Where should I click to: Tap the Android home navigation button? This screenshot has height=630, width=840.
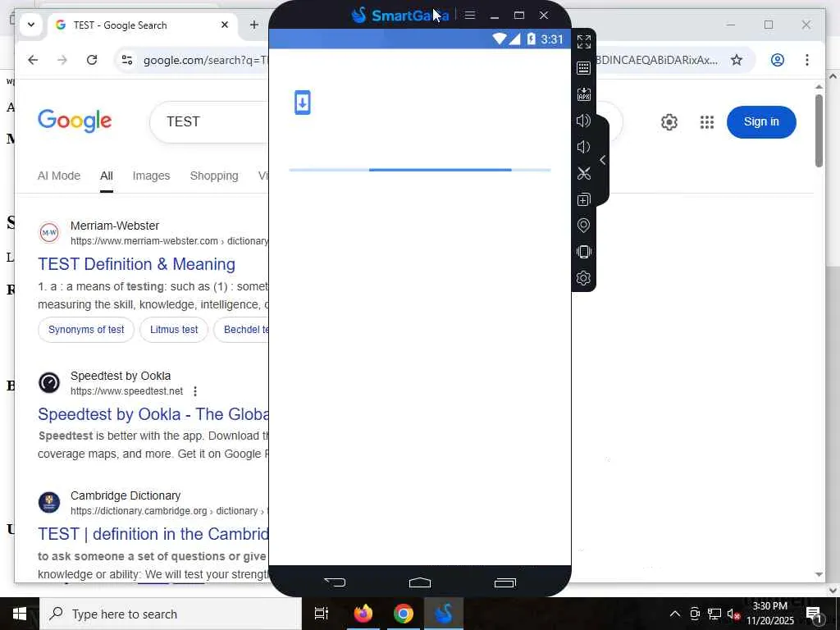coord(419,582)
